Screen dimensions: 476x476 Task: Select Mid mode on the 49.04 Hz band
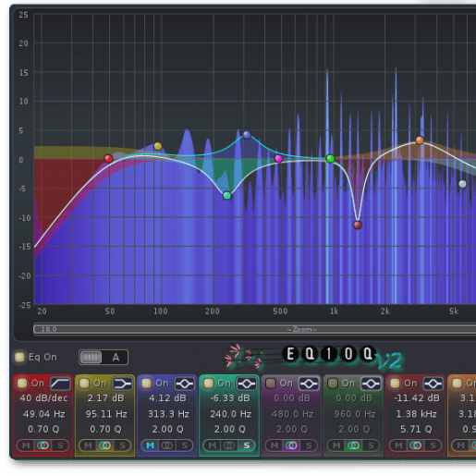coord(26,445)
